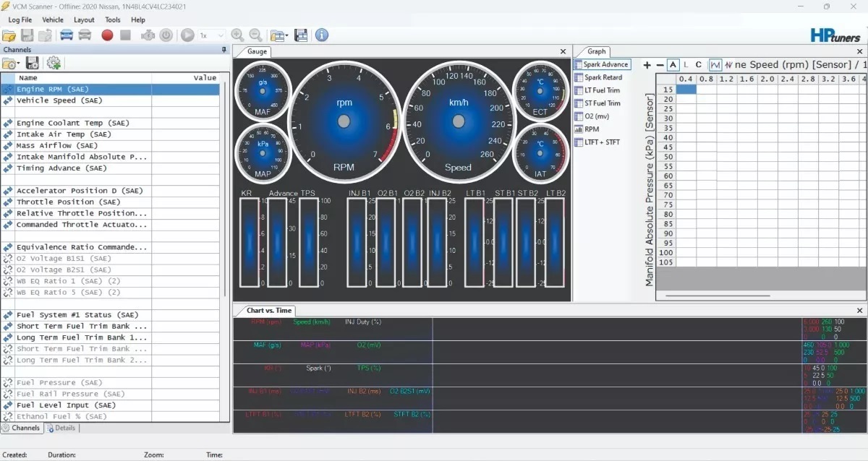Click the engine-shaped diagnostics icon
Screen dimensions: 868x461
pos(148,35)
